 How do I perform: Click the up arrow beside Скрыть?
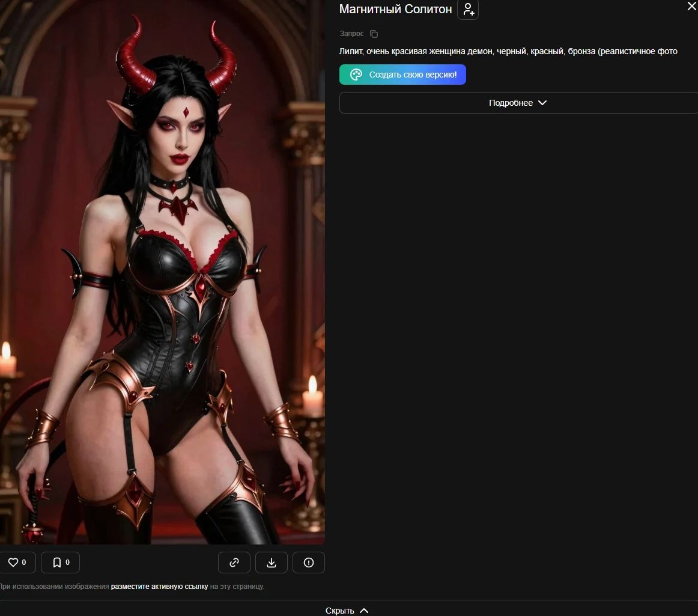pyautogui.click(x=364, y=611)
